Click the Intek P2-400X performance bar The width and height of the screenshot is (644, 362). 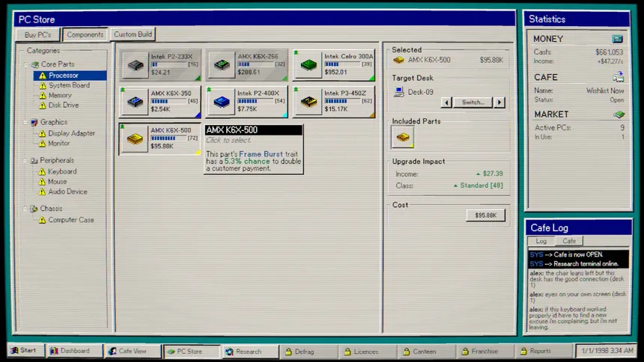[x=255, y=101]
